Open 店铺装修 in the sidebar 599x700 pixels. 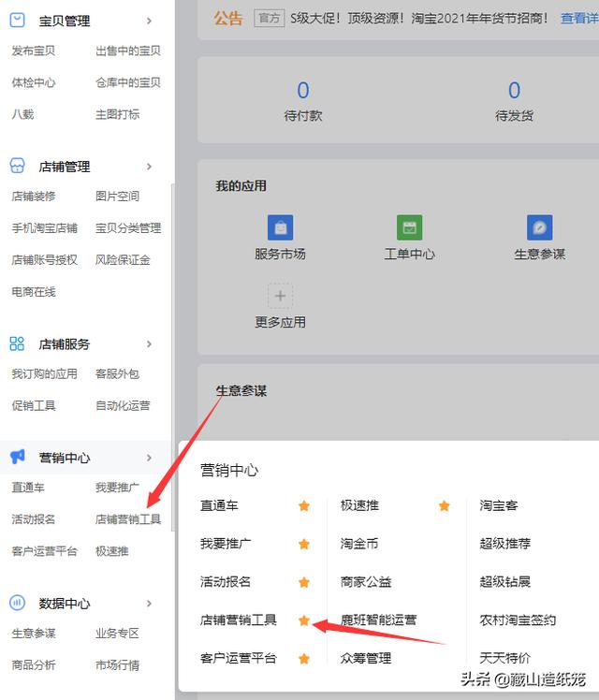(x=34, y=196)
